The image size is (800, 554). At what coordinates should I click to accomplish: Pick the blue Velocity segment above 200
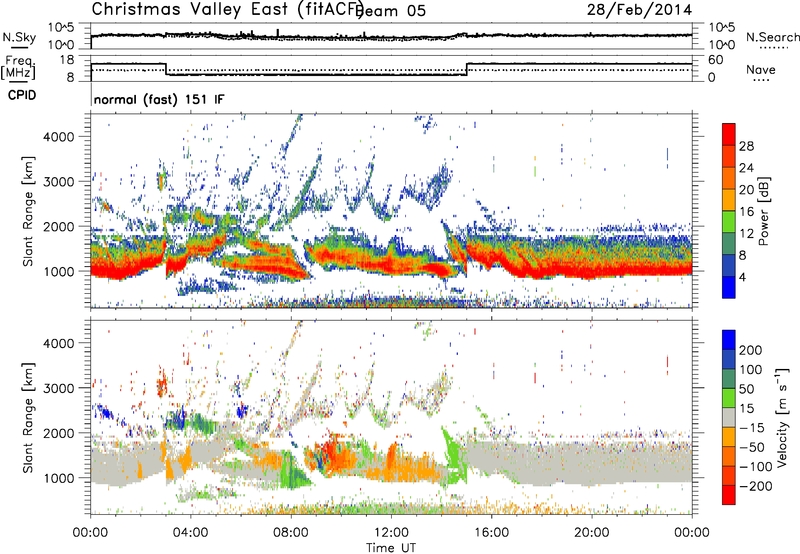tap(729, 340)
